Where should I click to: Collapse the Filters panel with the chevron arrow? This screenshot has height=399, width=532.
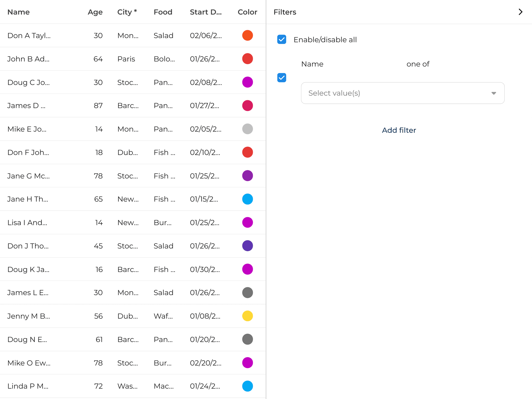click(520, 12)
